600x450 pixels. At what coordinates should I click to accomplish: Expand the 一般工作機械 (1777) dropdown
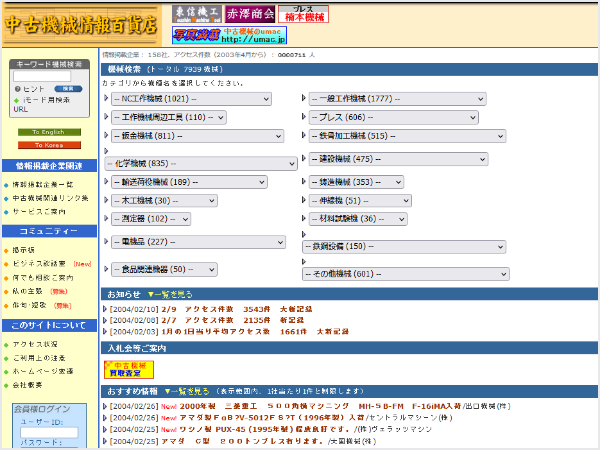pos(398,99)
